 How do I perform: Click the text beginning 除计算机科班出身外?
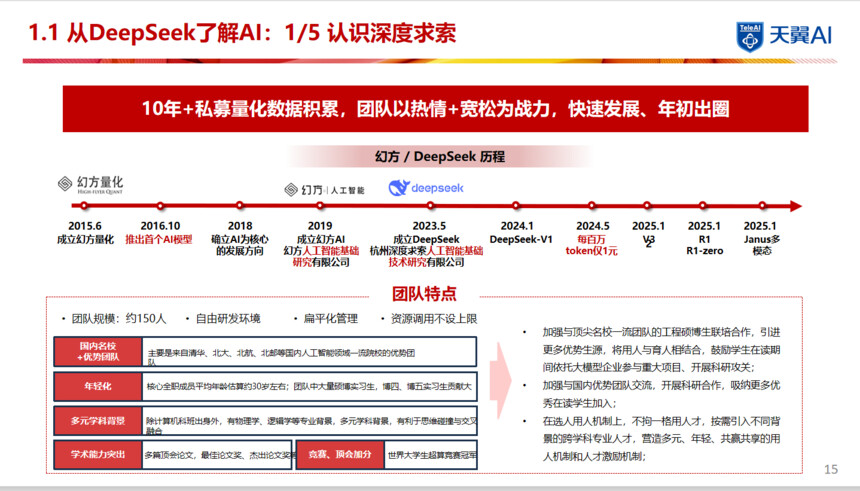311,426
